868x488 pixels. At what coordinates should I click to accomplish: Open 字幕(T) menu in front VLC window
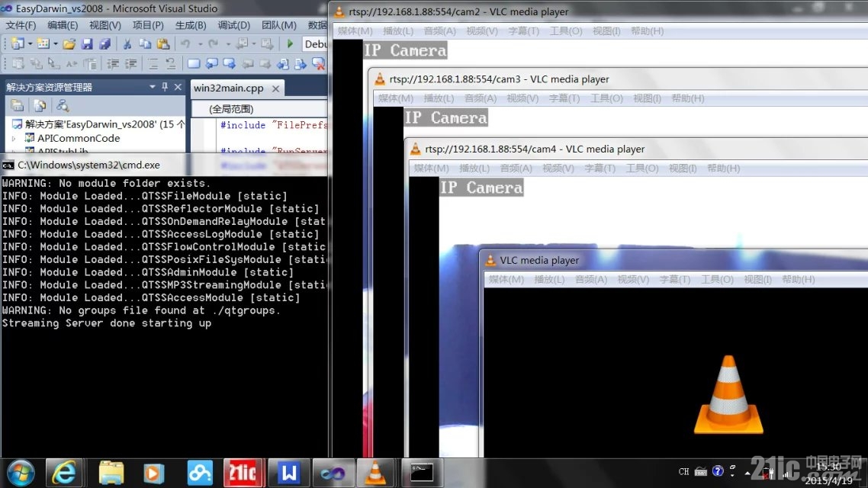[674, 279]
